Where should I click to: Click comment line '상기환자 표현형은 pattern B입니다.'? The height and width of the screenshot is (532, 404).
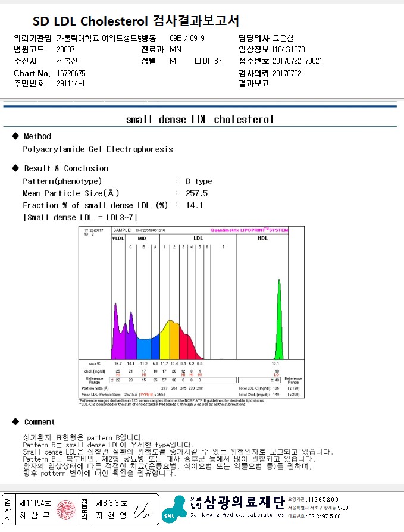coord(83,437)
